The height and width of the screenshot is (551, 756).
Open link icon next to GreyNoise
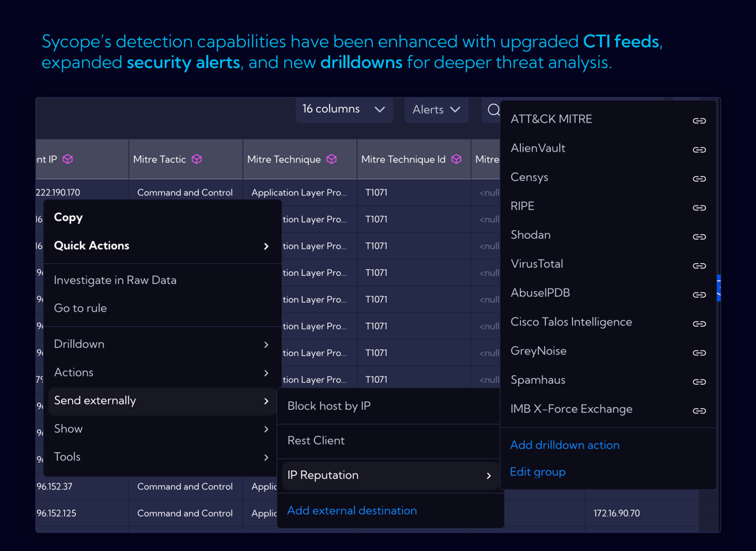699,352
